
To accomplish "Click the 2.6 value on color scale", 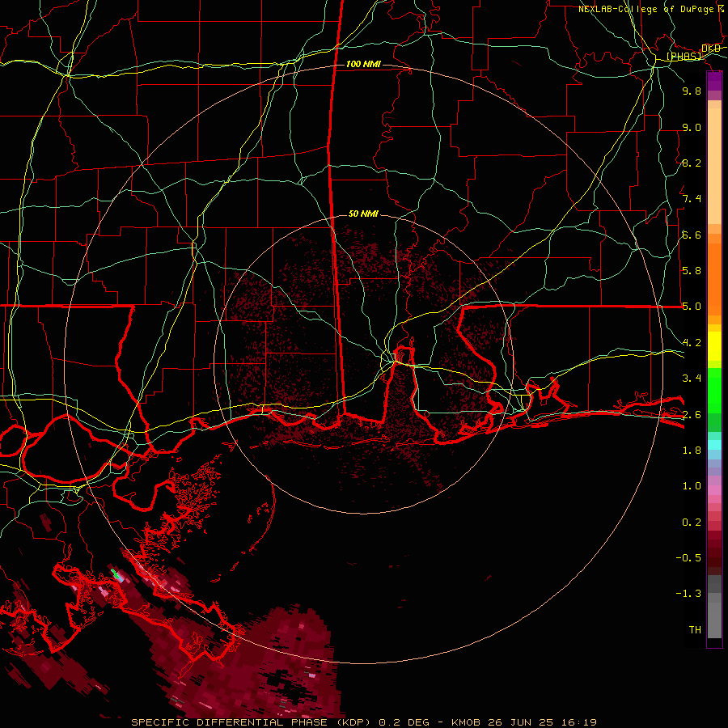I will 692,415.
